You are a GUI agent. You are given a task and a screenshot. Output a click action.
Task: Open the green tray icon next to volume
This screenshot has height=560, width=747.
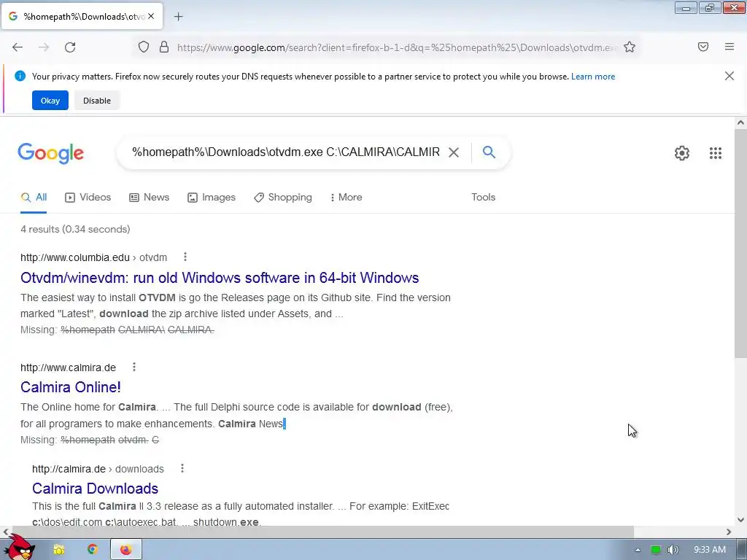pyautogui.click(x=656, y=550)
